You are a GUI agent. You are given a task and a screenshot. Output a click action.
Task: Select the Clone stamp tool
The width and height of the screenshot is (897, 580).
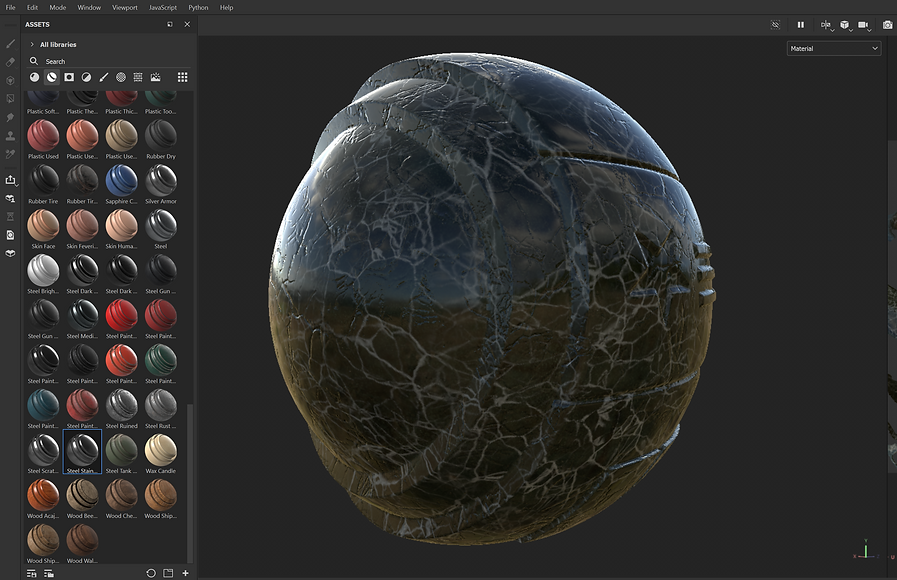pos(10,136)
